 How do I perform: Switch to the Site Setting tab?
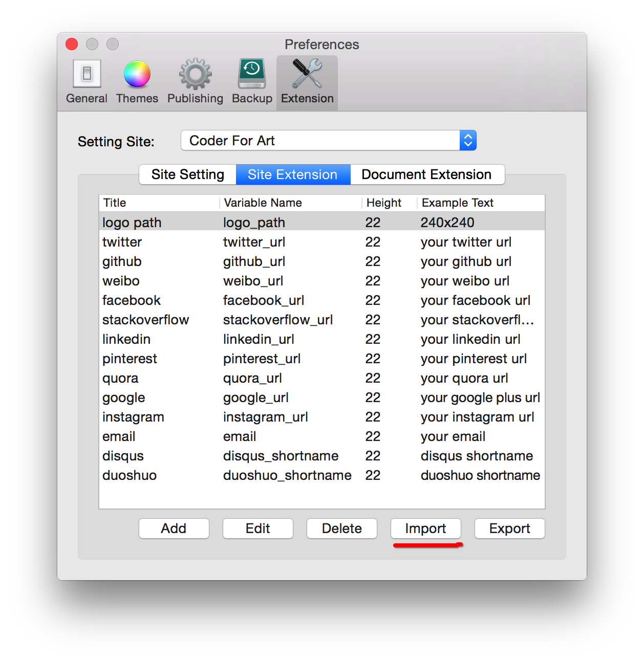coord(188,174)
